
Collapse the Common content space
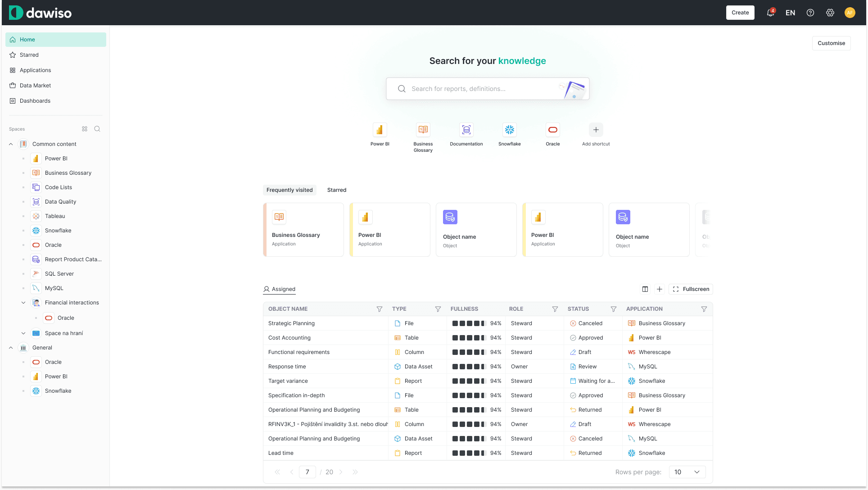tap(11, 144)
